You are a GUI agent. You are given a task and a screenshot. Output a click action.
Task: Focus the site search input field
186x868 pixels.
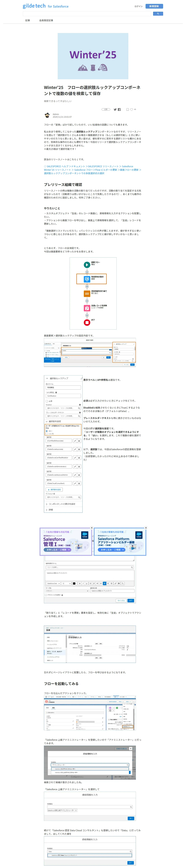pyautogui.click(x=87, y=14)
